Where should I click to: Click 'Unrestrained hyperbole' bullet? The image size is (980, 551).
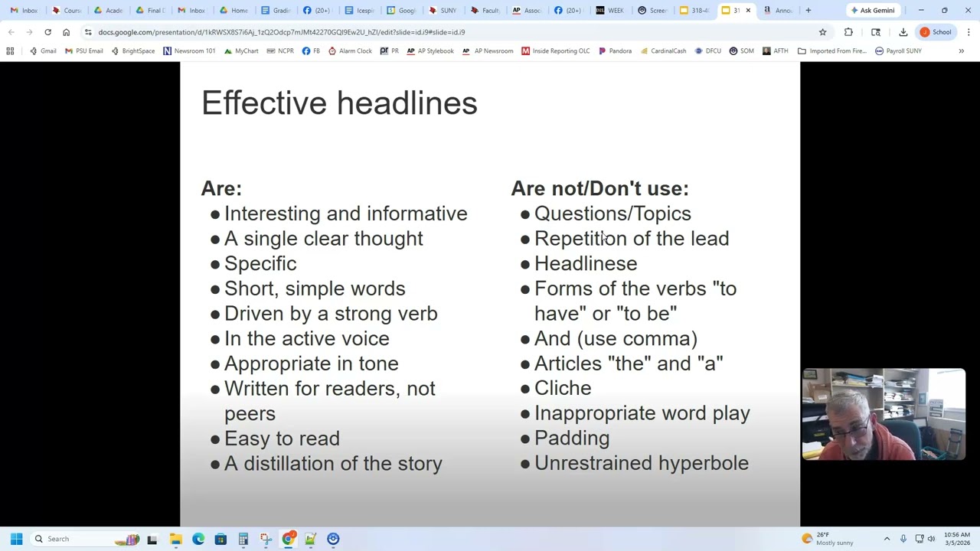point(642,463)
